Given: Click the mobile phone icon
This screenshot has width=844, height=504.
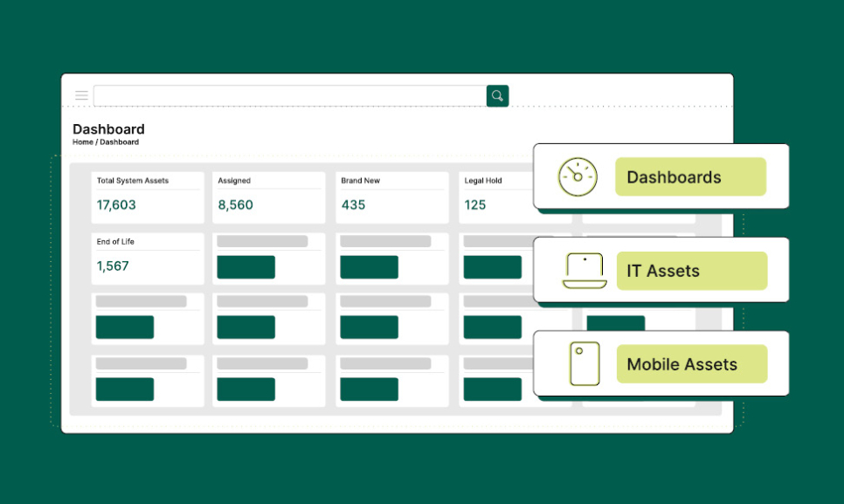Looking at the screenshot, I should (x=584, y=363).
